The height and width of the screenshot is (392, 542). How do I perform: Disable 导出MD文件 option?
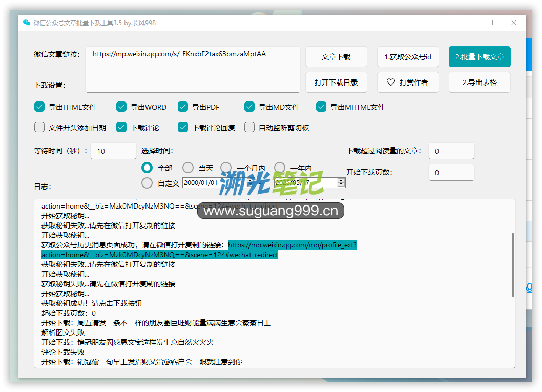coord(249,107)
